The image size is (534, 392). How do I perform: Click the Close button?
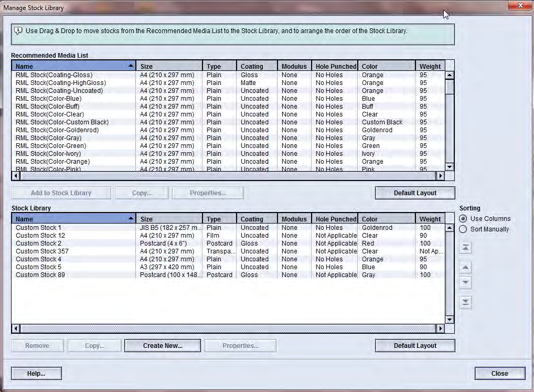click(x=499, y=373)
